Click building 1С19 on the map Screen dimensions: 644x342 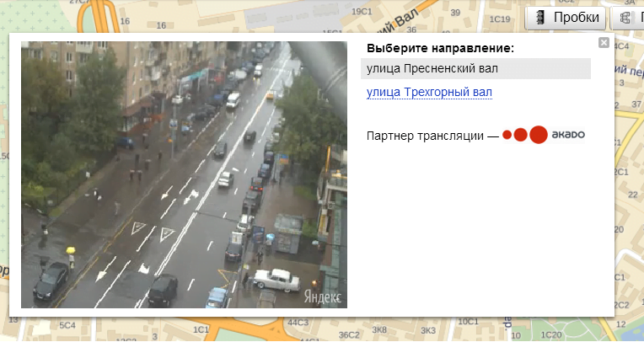[499, 19]
